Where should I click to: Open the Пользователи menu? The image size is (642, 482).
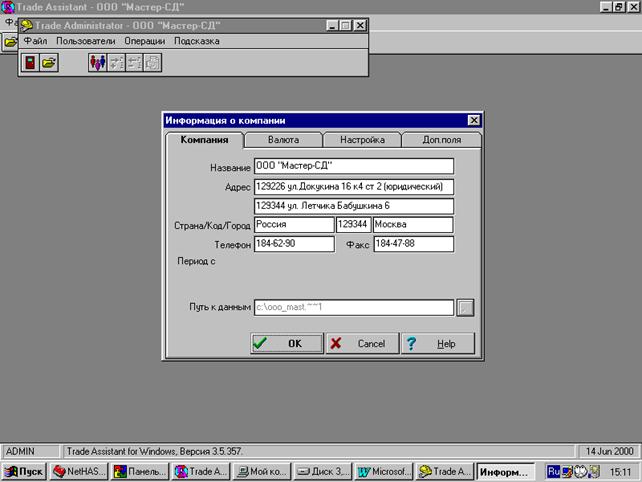[86, 41]
